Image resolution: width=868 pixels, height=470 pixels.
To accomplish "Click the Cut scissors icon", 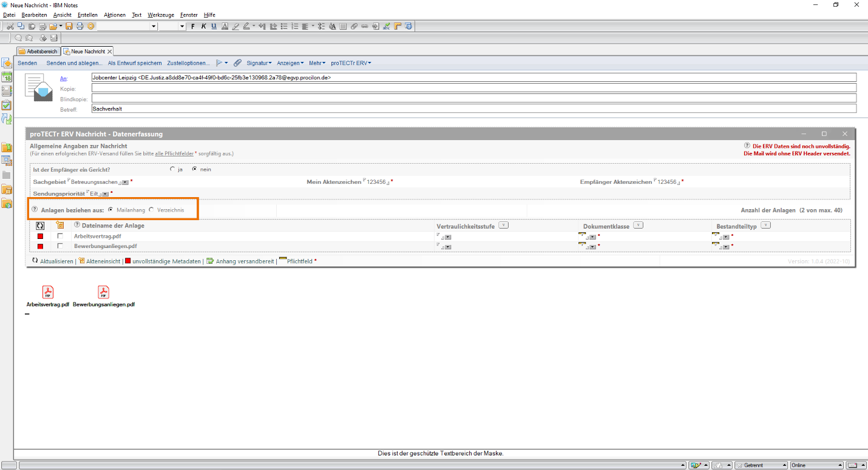I will tap(10, 26).
